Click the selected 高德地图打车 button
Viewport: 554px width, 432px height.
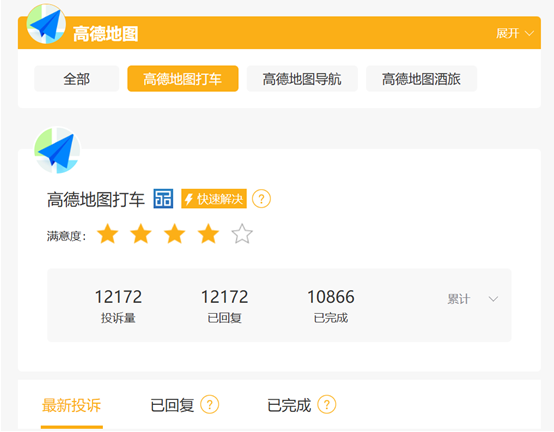[x=183, y=79]
